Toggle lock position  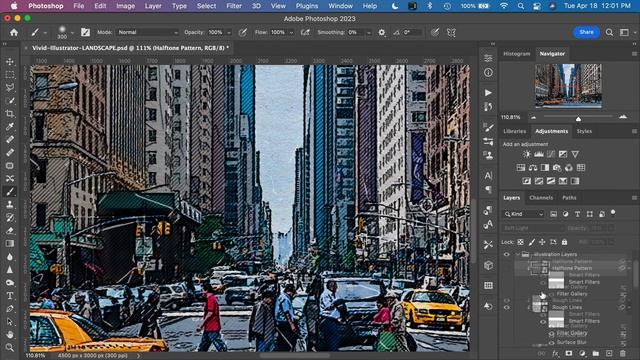[x=542, y=242]
